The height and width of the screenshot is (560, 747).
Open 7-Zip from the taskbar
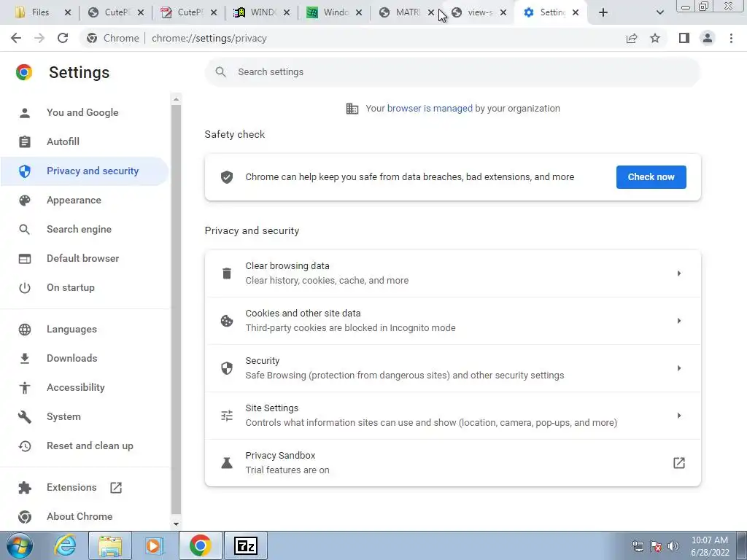246,545
